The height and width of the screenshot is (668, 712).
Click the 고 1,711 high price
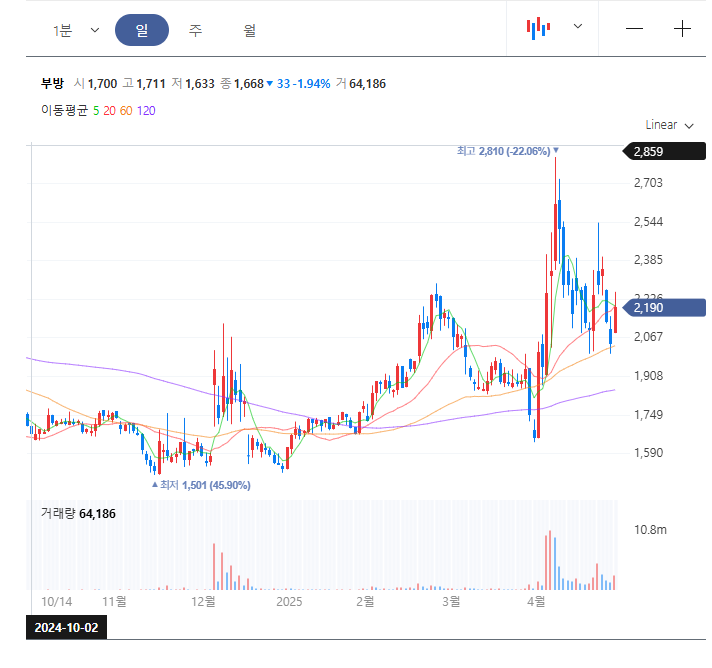[144, 84]
